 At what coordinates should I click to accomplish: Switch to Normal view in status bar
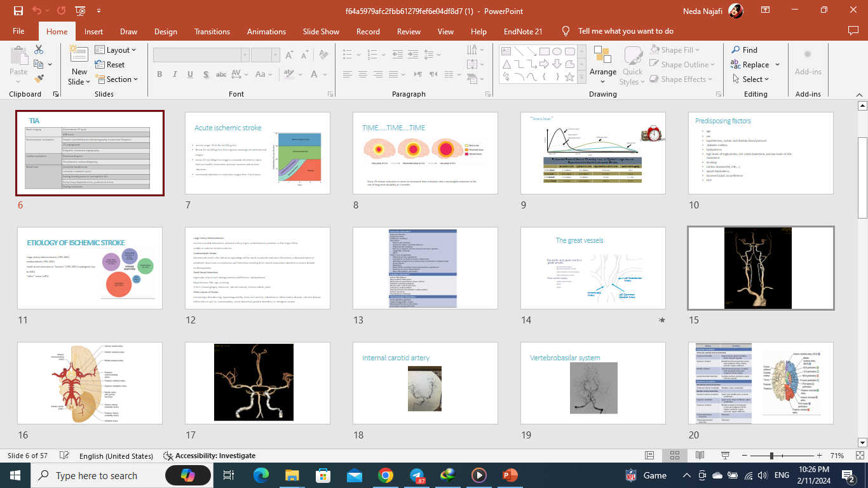(x=649, y=456)
